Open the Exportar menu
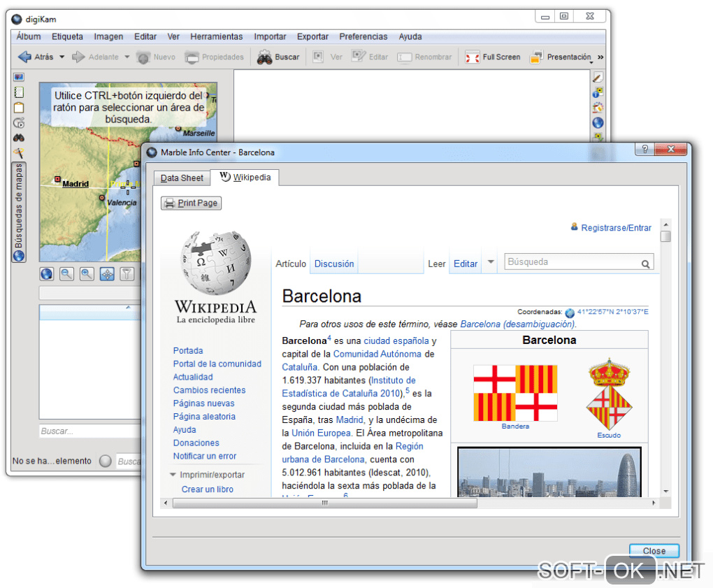Viewport: 713px width, 588px height. pos(313,36)
